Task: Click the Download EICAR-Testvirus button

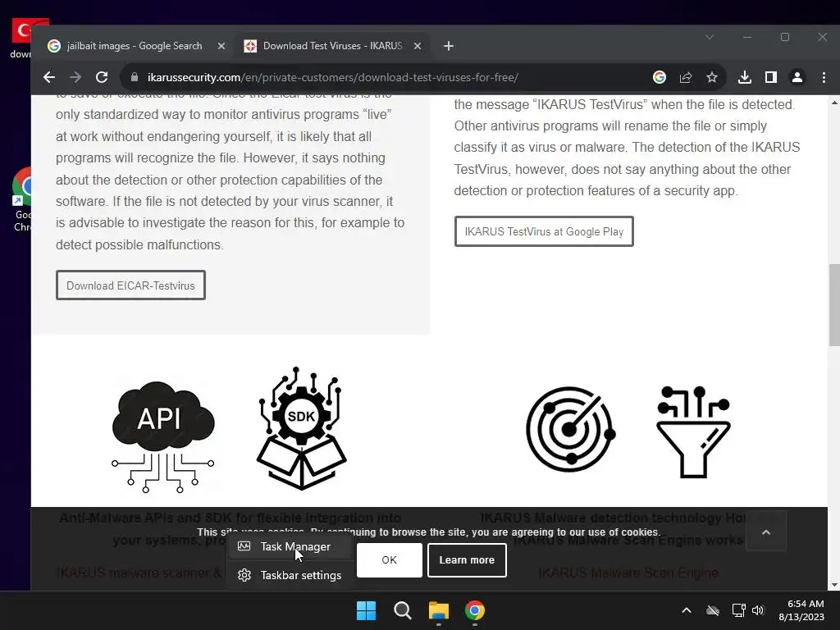Action: click(x=130, y=285)
